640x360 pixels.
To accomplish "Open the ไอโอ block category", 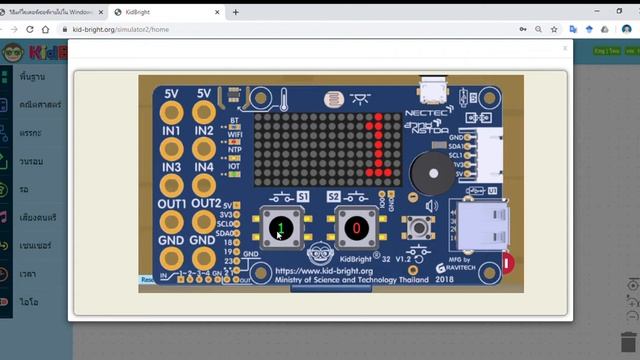I will (x=29, y=302).
